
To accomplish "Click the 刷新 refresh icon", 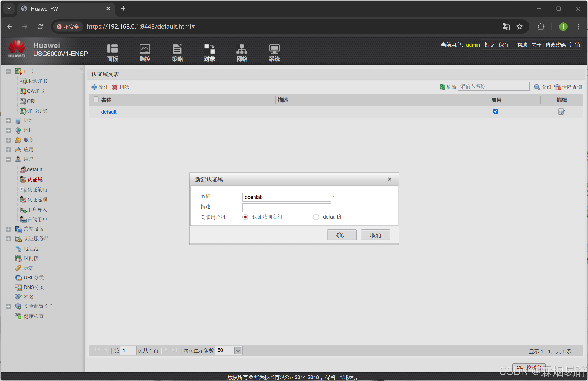I will (x=443, y=87).
